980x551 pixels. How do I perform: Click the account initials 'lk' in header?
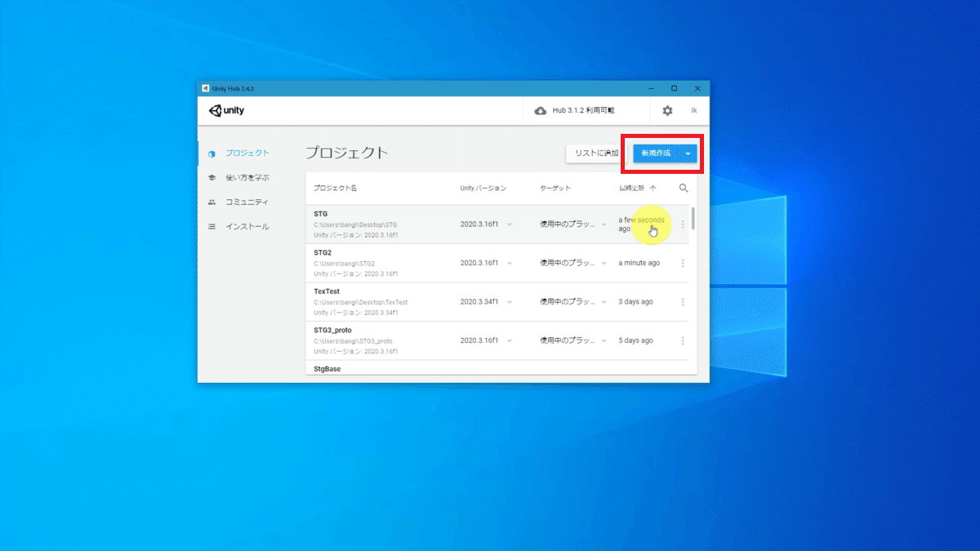(x=694, y=111)
